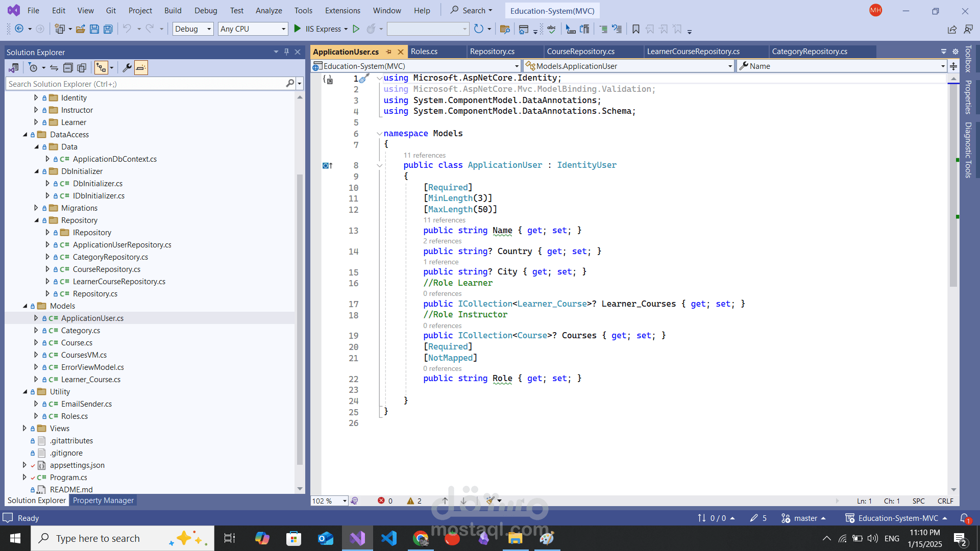The image size is (980, 551).
Task: Expand the Migrations folder node
Action: pos(36,208)
